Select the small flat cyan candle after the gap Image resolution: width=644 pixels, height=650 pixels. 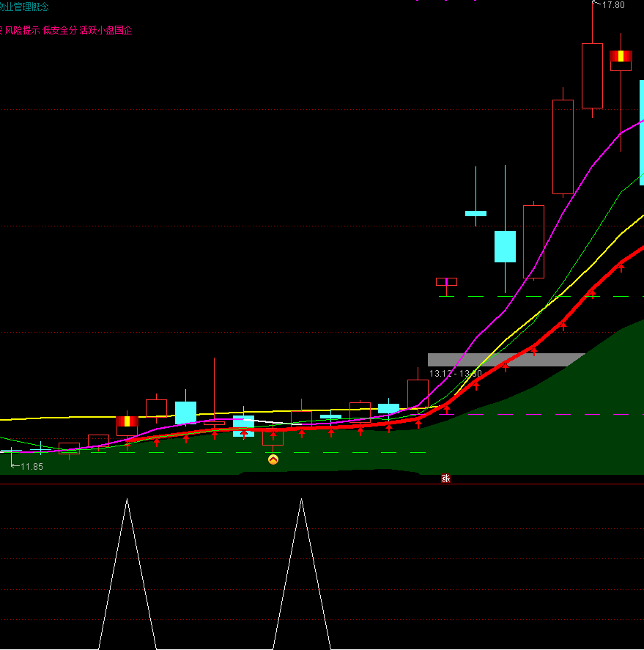click(475, 213)
